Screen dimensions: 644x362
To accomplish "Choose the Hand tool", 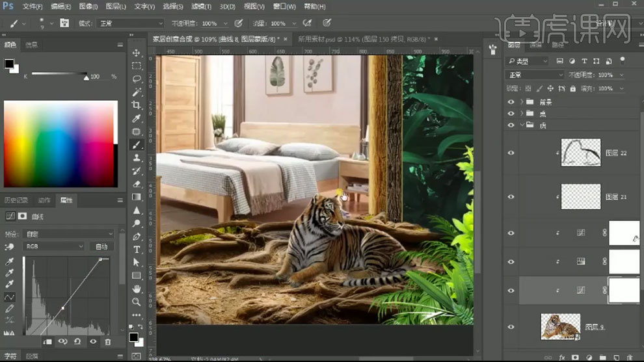I will (x=137, y=289).
